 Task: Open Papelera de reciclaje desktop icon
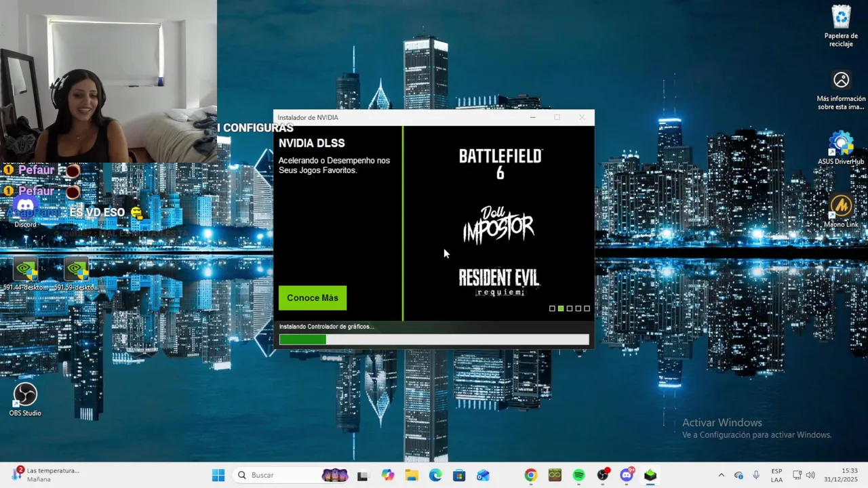(841, 26)
